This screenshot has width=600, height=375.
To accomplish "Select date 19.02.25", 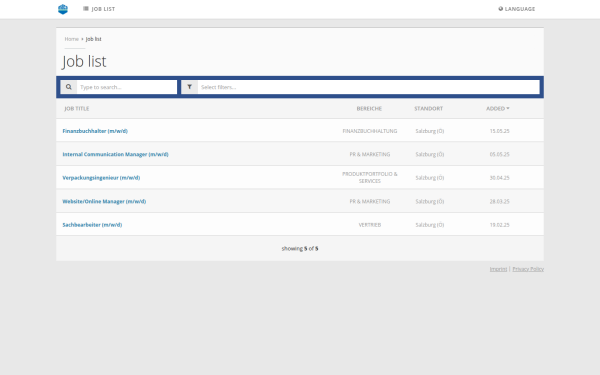I will (x=499, y=225).
